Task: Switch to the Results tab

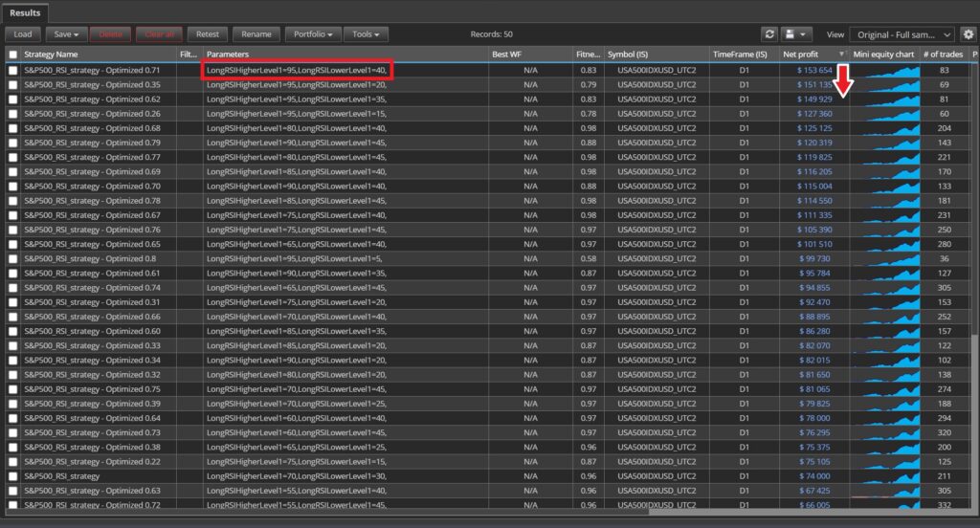Action: pos(25,12)
